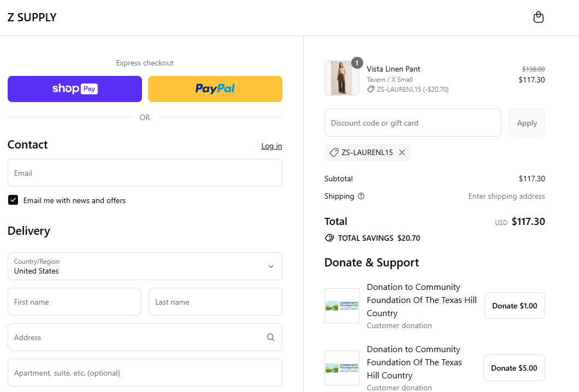Click the Shipping help question mark icon

coord(361,196)
